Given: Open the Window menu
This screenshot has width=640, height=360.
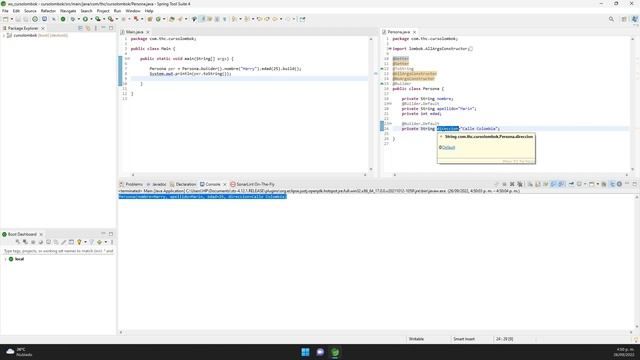Looking at the screenshot, I should (x=133, y=11).
